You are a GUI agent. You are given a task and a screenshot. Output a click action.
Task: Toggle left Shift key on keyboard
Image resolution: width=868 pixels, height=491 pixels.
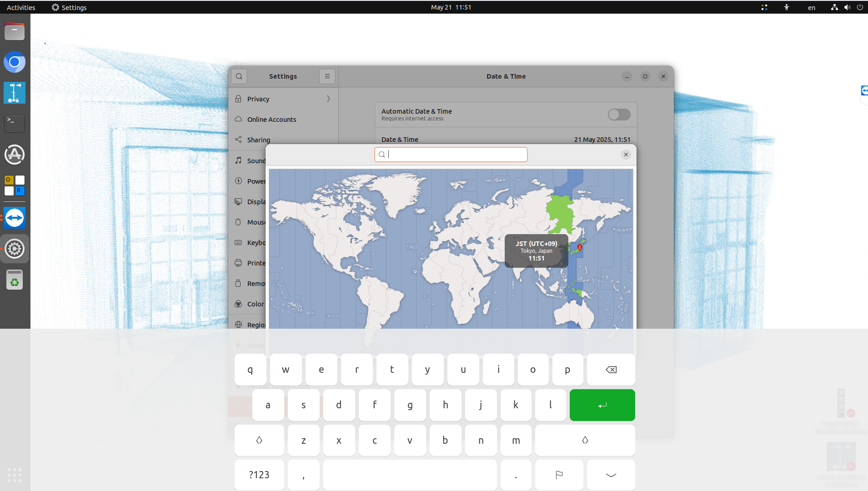tap(259, 440)
